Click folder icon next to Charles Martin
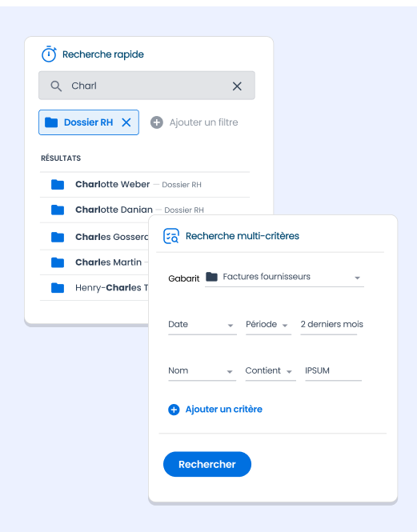The image size is (417, 532). point(58,262)
